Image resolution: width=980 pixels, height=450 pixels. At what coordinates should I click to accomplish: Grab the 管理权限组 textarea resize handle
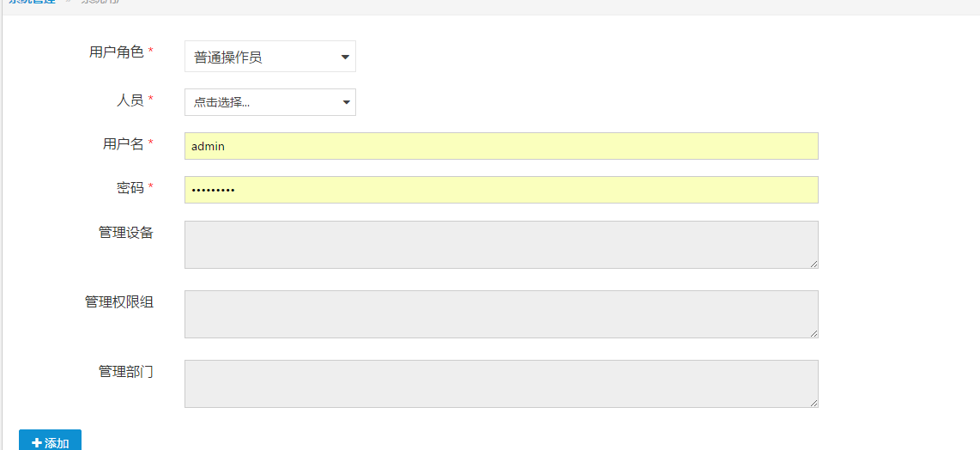[814, 333]
